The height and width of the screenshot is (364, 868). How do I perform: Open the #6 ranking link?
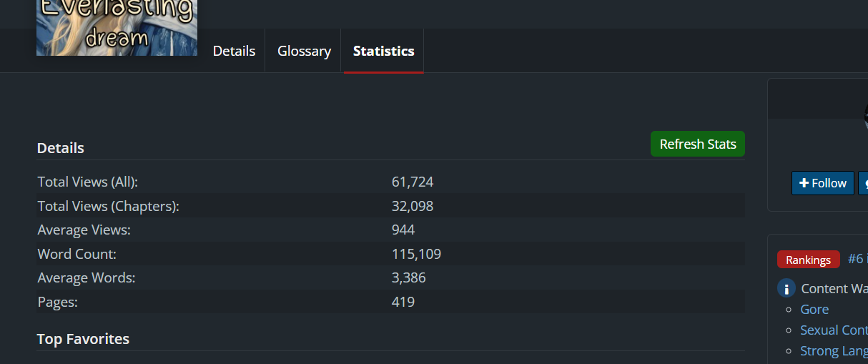(x=857, y=259)
